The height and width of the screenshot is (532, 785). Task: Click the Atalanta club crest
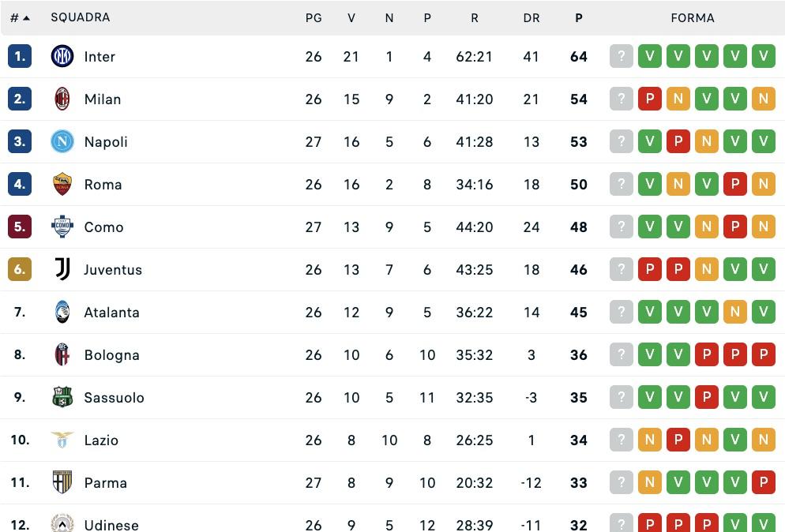tap(62, 312)
